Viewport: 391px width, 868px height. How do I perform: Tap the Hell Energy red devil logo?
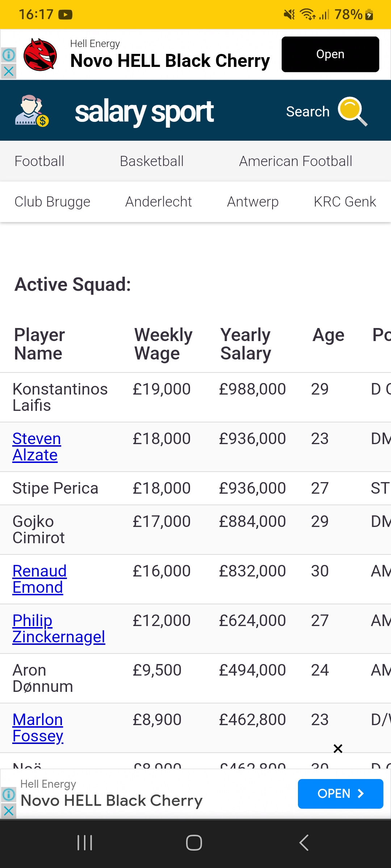40,55
